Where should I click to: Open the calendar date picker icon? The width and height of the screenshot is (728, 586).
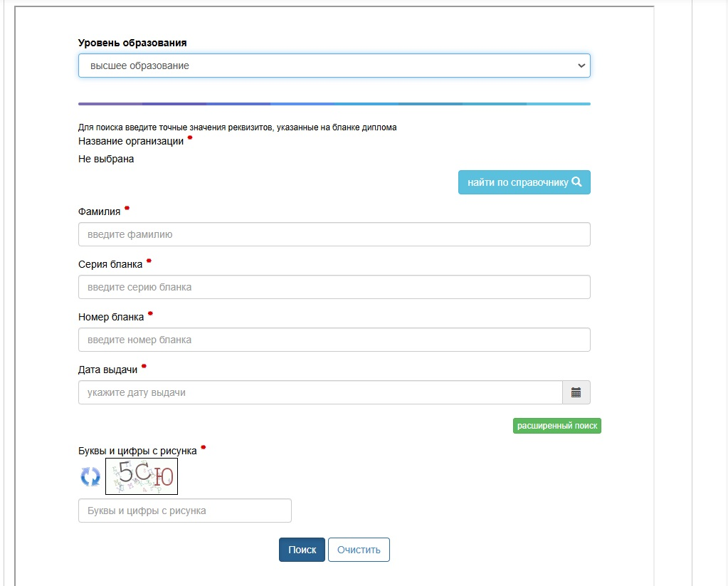pyautogui.click(x=576, y=392)
